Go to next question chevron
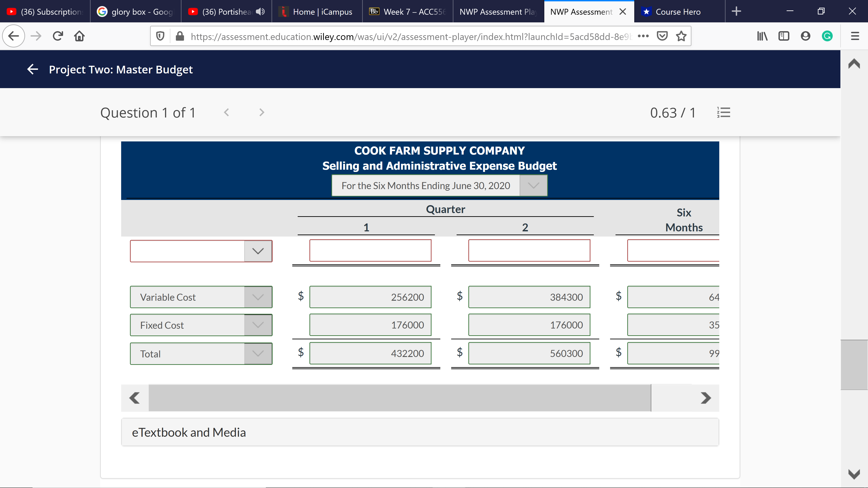 click(x=262, y=113)
